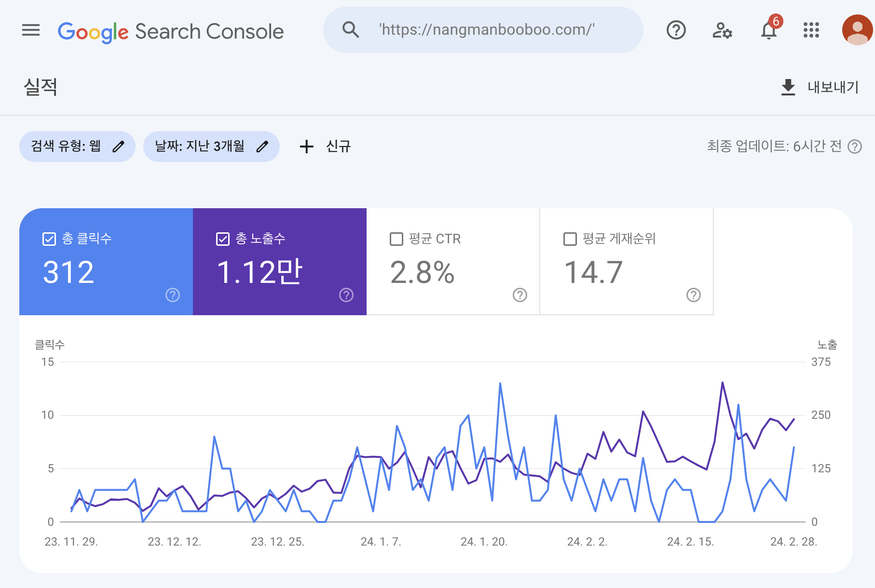Open the help question mark icon in header
Image resolution: width=875 pixels, height=588 pixels.
tap(676, 30)
